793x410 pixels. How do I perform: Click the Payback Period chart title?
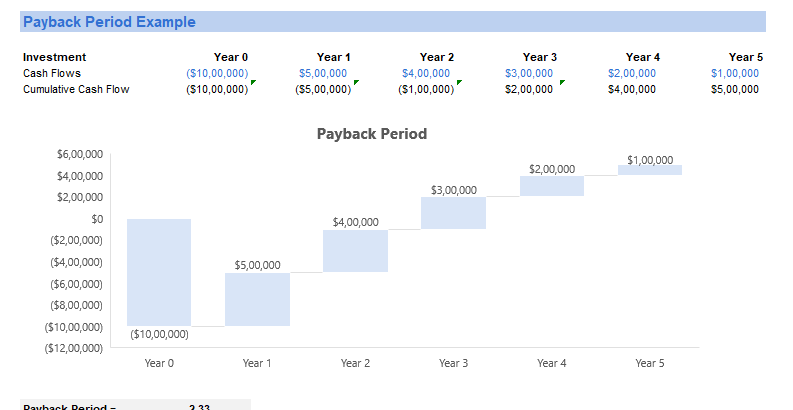pyautogui.click(x=371, y=134)
